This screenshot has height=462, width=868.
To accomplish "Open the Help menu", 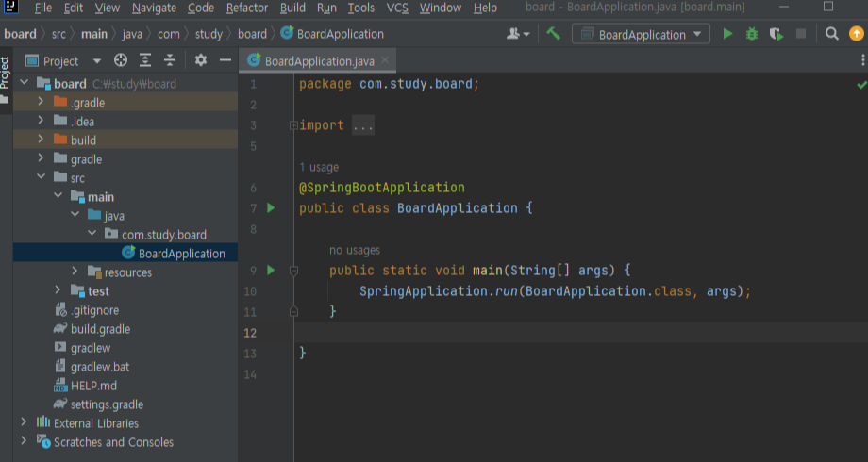I will [485, 8].
